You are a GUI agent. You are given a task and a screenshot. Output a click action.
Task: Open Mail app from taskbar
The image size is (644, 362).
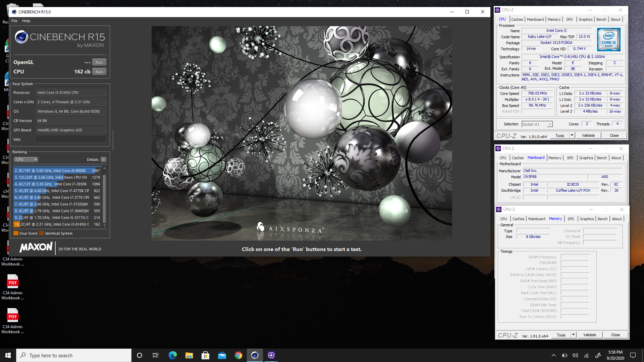[x=222, y=355]
